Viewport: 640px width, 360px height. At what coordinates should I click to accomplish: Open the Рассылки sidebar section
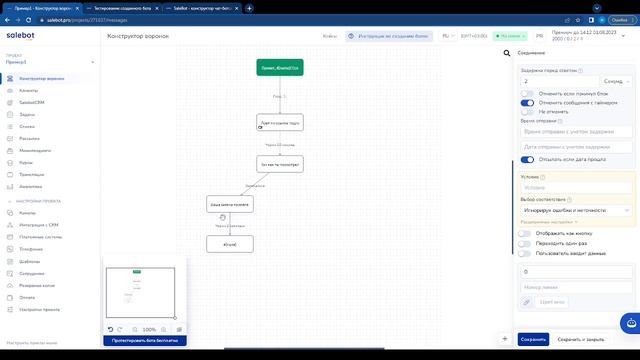point(29,139)
